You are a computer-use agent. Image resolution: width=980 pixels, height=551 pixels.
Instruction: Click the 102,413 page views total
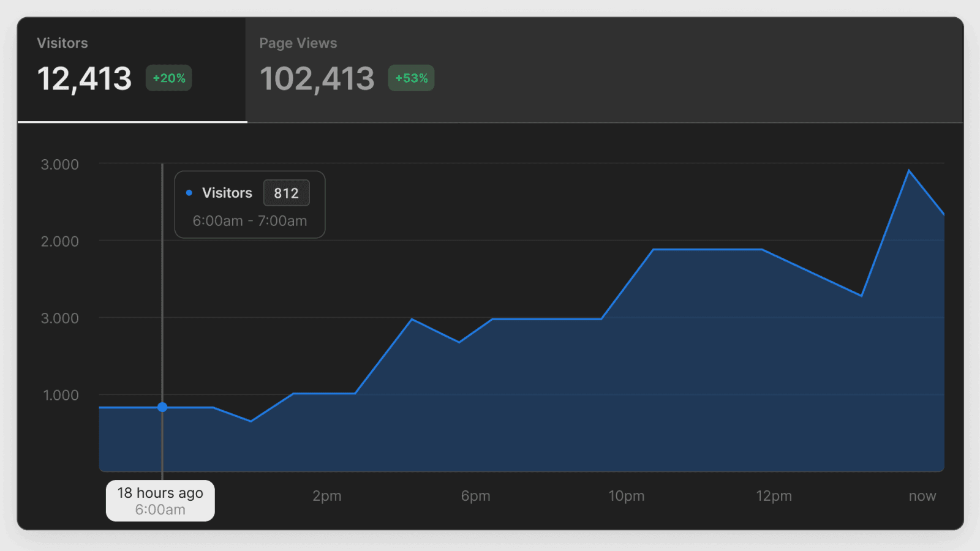coord(317,79)
